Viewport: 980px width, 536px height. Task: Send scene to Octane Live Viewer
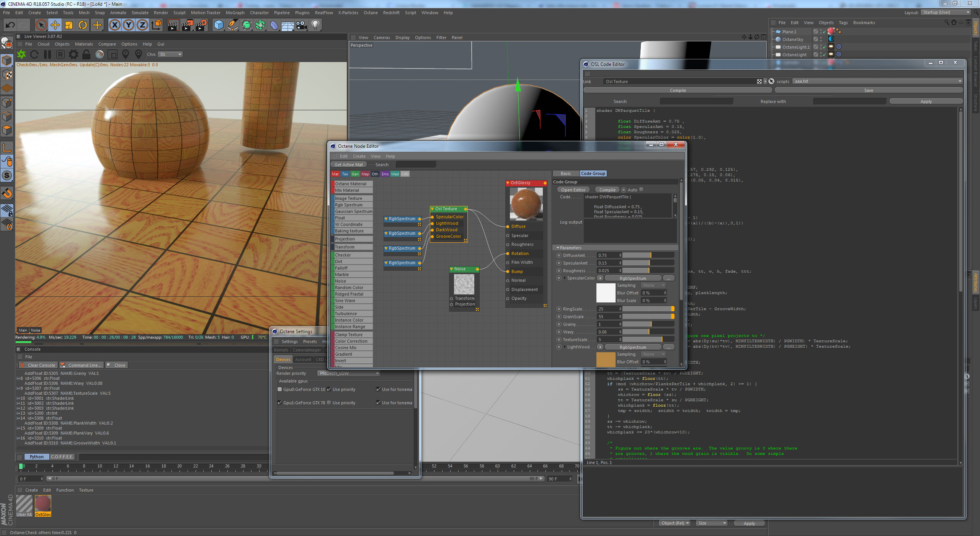coord(21,54)
